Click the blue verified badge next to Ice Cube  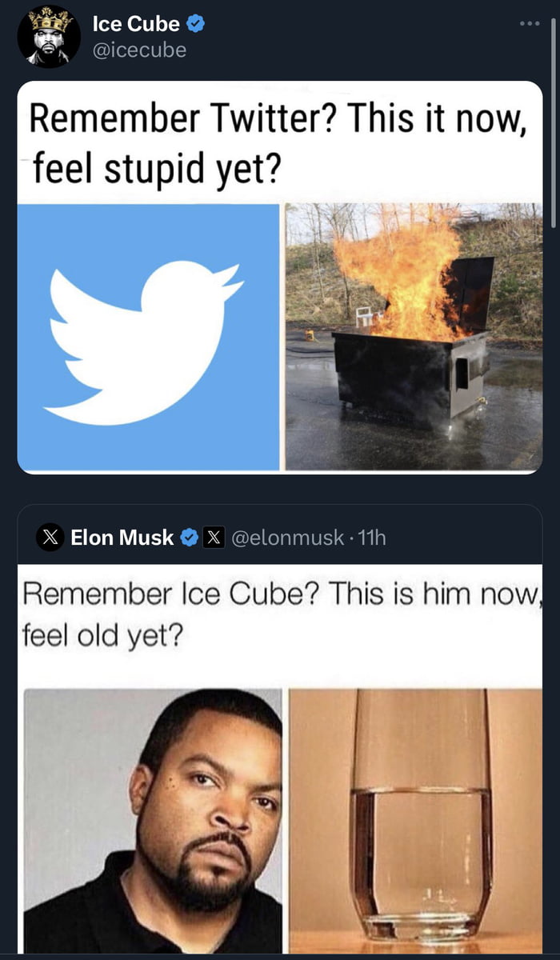pos(196,23)
